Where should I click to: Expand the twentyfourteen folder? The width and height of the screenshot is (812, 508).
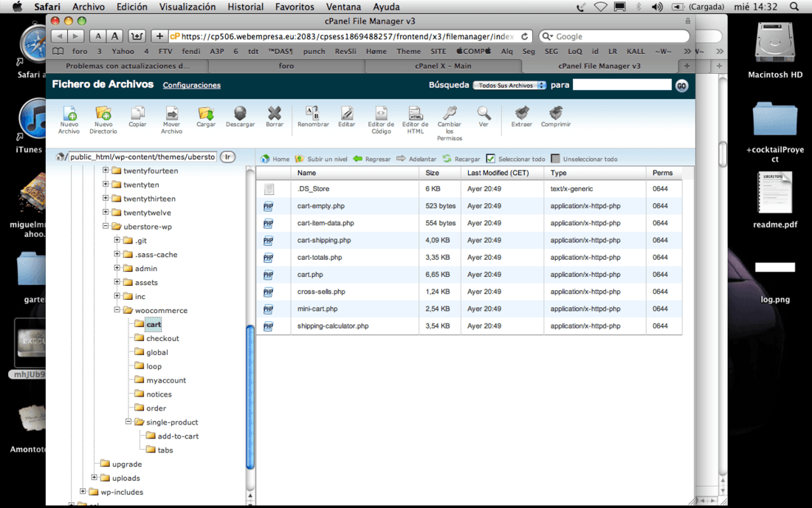(x=105, y=170)
